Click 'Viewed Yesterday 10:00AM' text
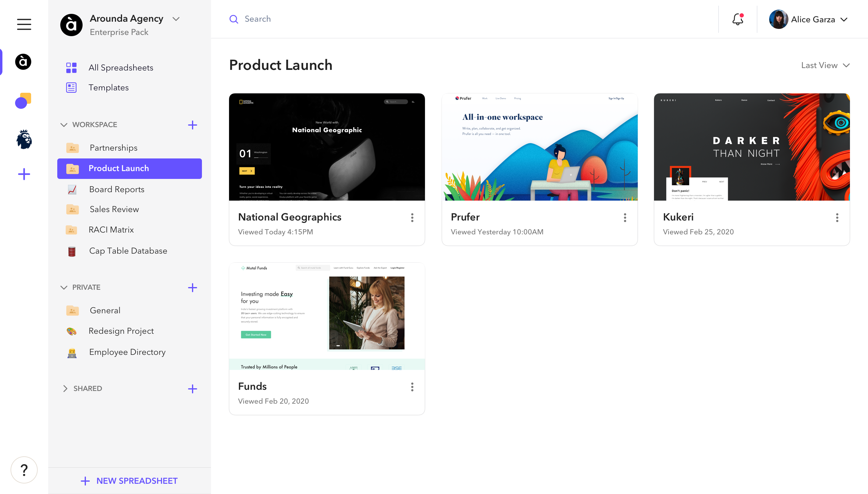This screenshot has height=494, width=868. 497,232
